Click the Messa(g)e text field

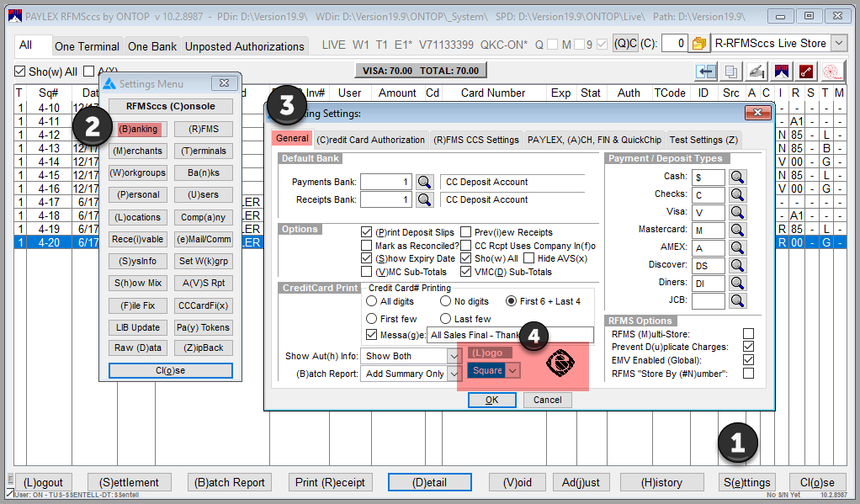point(510,335)
